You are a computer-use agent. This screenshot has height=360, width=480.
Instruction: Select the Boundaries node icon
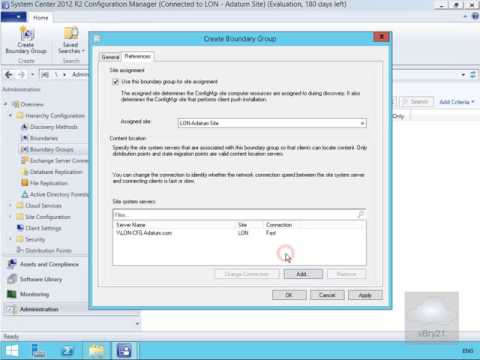[x=24, y=138]
